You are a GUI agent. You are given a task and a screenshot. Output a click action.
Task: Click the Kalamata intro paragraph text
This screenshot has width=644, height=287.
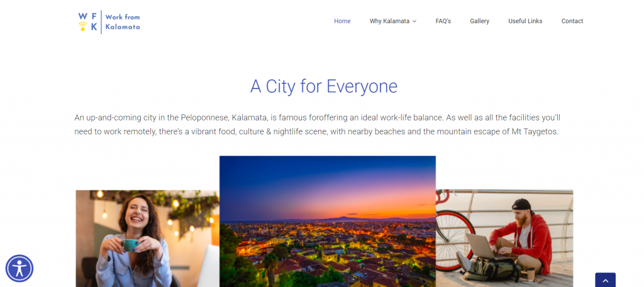(318, 125)
